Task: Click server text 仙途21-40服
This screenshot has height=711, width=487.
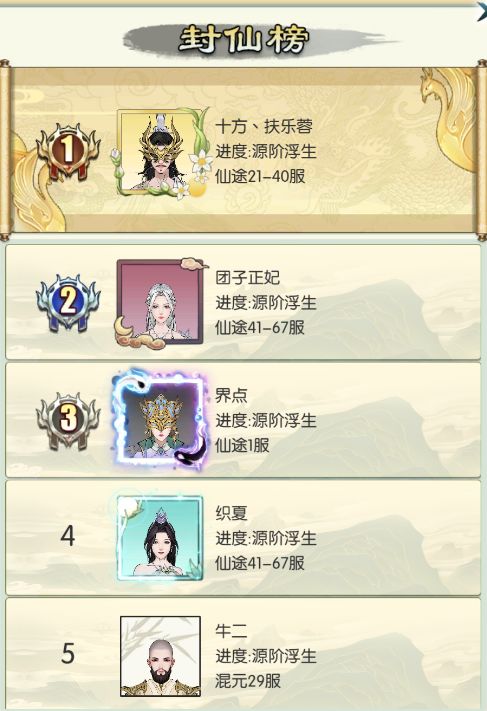Action: coord(260,176)
